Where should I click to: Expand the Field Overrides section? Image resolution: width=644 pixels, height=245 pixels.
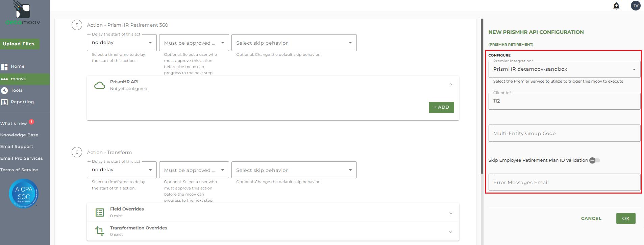[451, 213]
